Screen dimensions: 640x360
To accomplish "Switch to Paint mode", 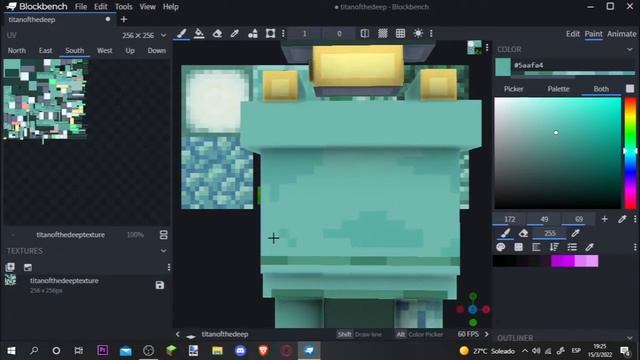I will pyautogui.click(x=593, y=34).
